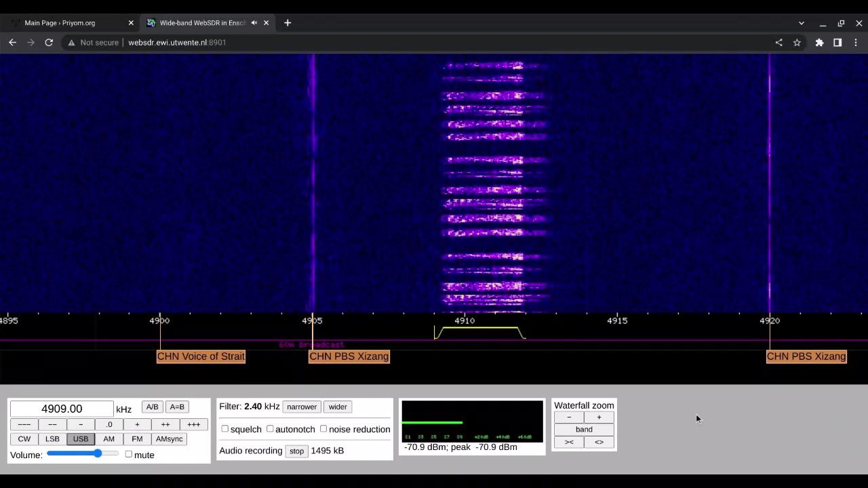Image resolution: width=868 pixels, height=488 pixels.
Task: Select AM mode
Action: (108, 439)
